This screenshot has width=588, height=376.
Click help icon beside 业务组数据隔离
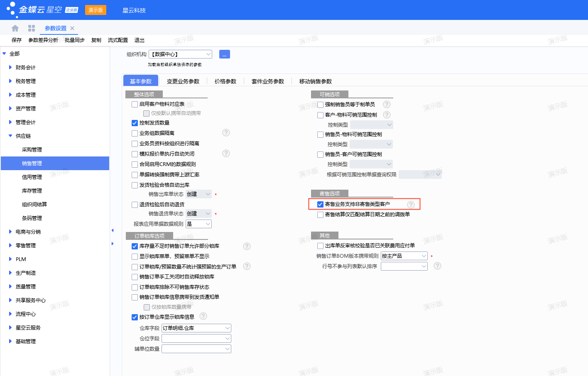pyautogui.click(x=226, y=133)
